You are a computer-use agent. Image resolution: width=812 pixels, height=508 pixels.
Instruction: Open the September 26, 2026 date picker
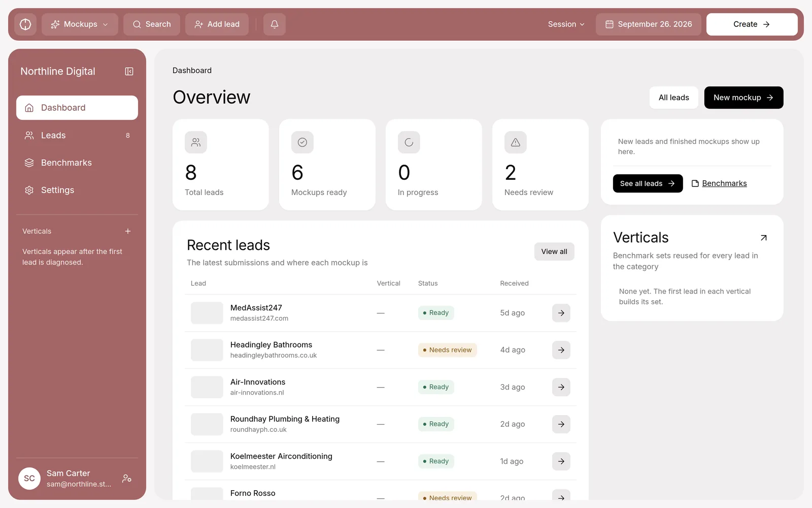point(649,24)
